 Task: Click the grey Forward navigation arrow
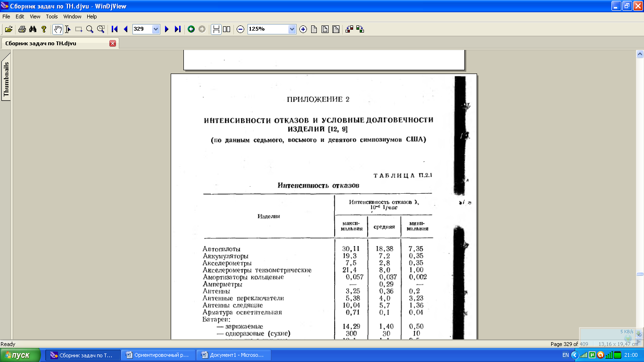(x=202, y=29)
